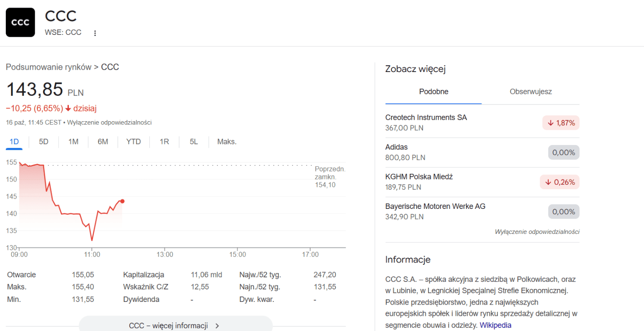Screen dimensions: 644x331
Task: Select the 1D chart range tab
Action: (x=14, y=142)
